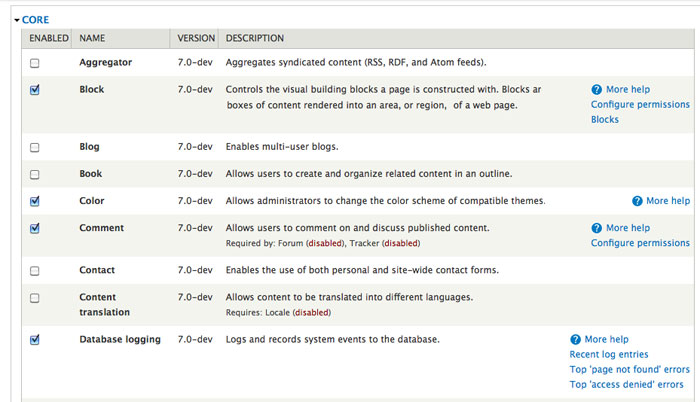The width and height of the screenshot is (700, 402).
Task: Enable the Aggregator module checkbox
Action: pos(35,63)
